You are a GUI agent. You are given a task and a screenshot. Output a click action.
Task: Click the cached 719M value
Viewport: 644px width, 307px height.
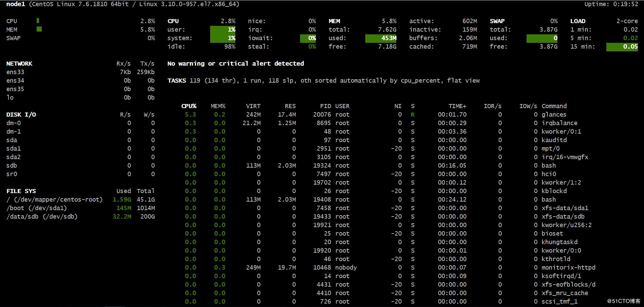[470, 47]
